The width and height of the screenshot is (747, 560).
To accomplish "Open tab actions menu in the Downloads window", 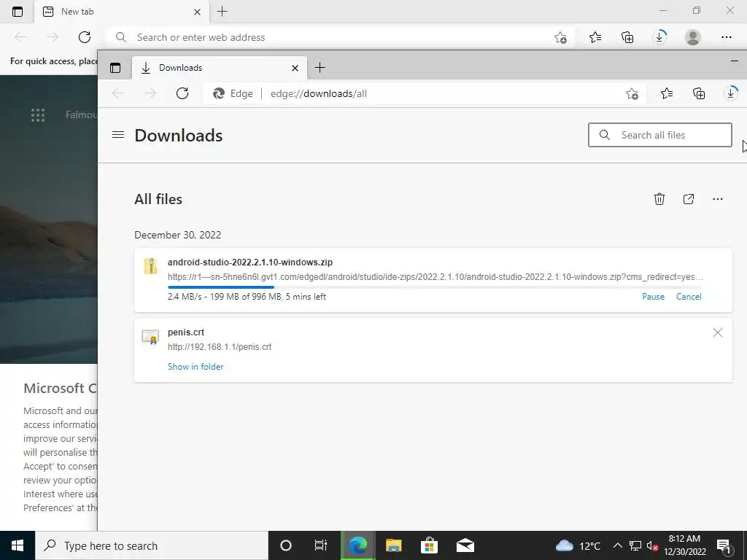I will tap(115, 68).
